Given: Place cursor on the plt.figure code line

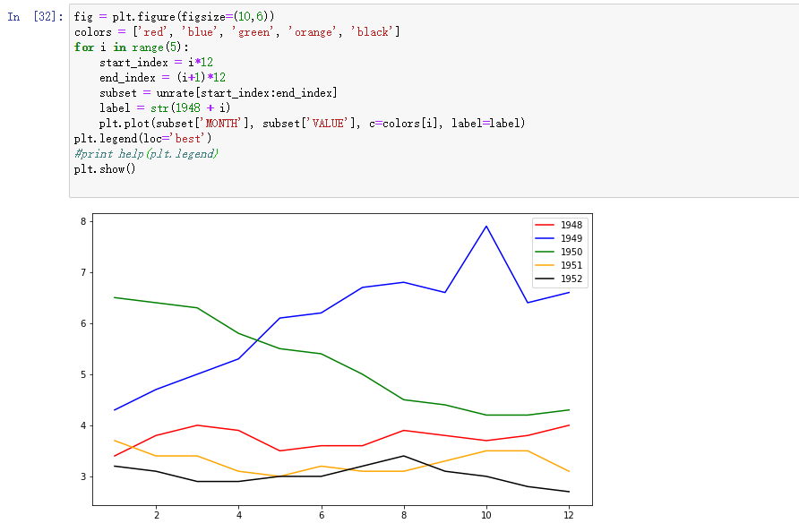Looking at the screenshot, I should pyautogui.click(x=174, y=17).
